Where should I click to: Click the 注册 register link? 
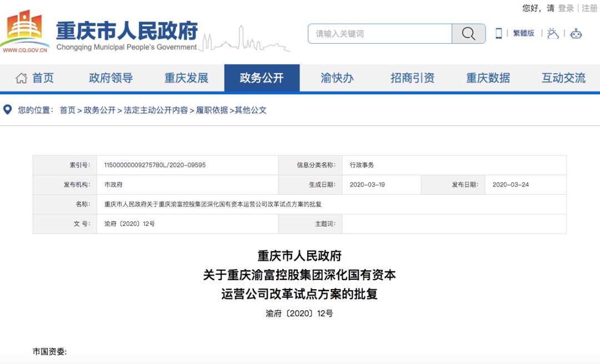[x=589, y=8]
